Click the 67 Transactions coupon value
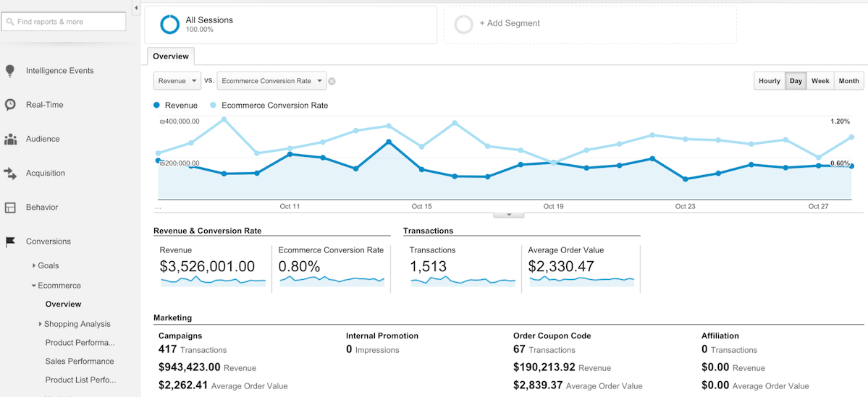 click(544, 350)
